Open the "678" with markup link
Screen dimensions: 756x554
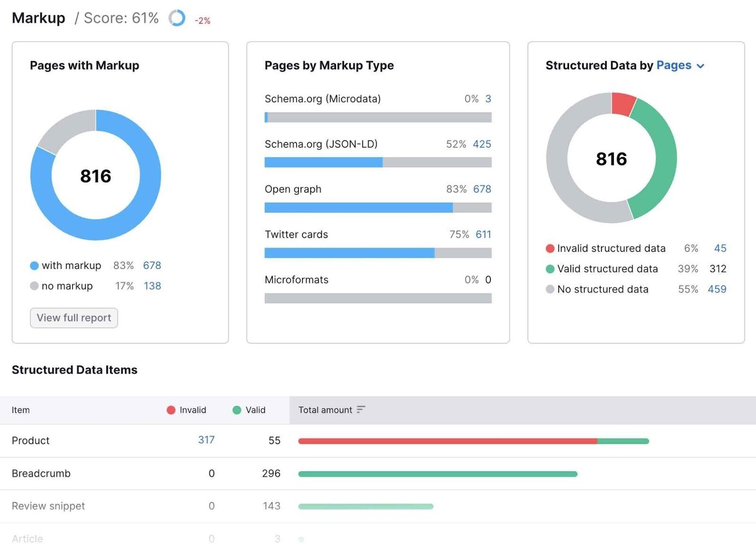click(152, 265)
